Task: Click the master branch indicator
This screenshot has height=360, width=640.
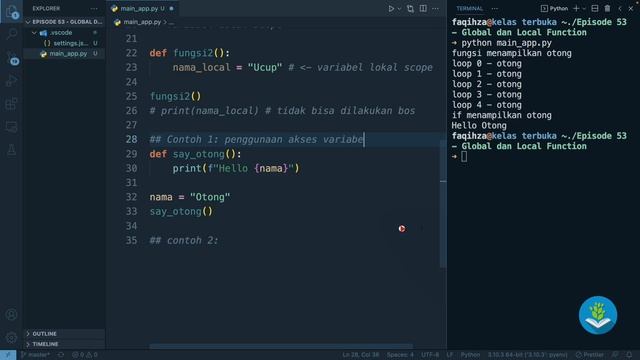Action: tap(36, 355)
